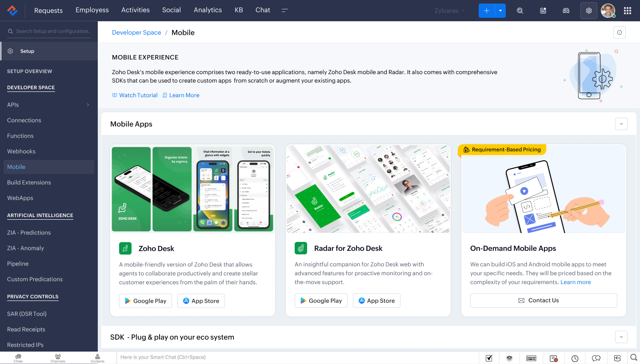Click the On-Demand Mobile Apps illustration
The image size is (640, 364).
544,189
